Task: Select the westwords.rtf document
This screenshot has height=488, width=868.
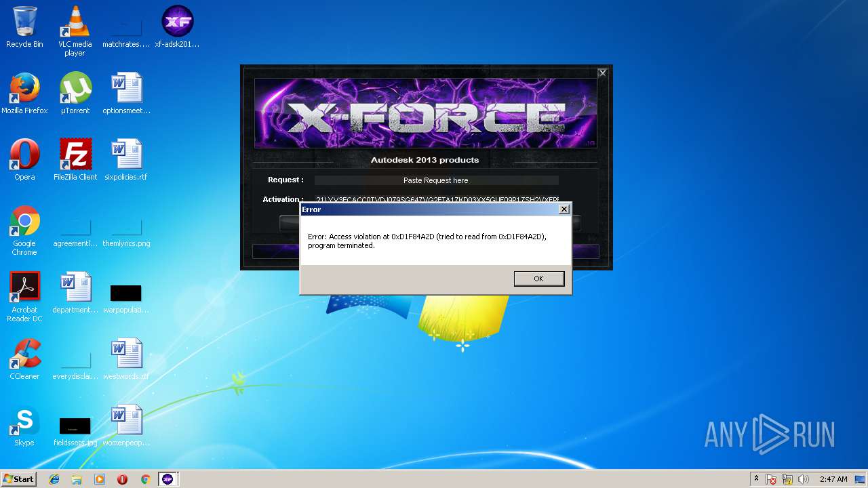Action: pyautogui.click(x=126, y=360)
